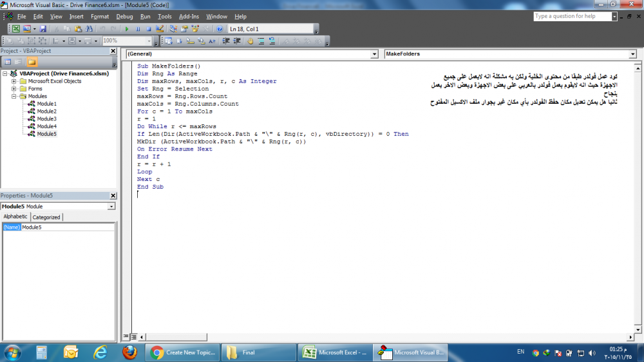Open the Final folder taskbar button
644x362 pixels.
pyautogui.click(x=258, y=352)
